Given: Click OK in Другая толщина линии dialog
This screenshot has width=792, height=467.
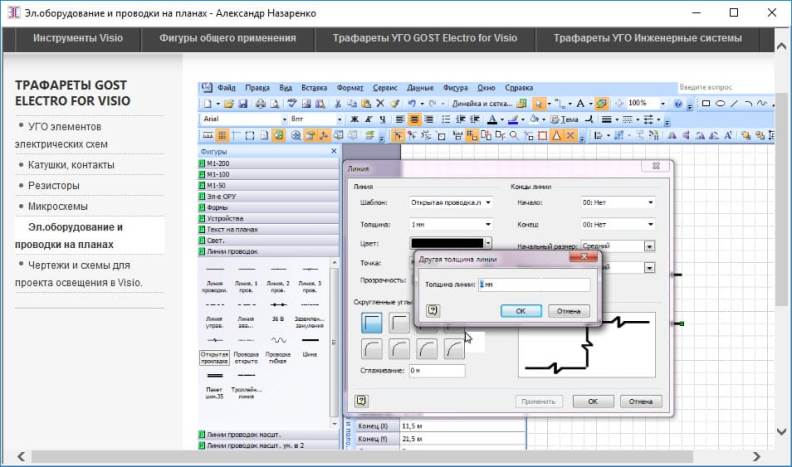Looking at the screenshot, I should 521,311.
